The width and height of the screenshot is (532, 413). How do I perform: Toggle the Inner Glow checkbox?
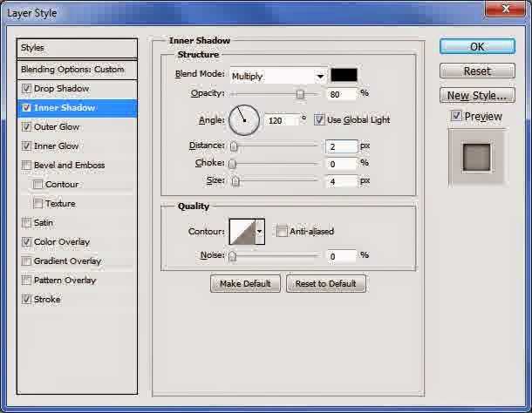pyautogui.click(x=26, y=146)
